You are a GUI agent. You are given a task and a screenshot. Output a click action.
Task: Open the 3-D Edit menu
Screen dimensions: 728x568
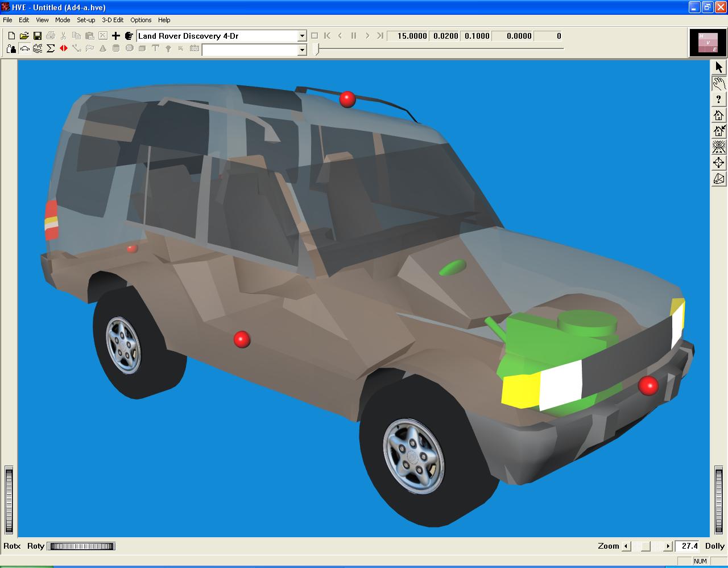pos(113,20)
